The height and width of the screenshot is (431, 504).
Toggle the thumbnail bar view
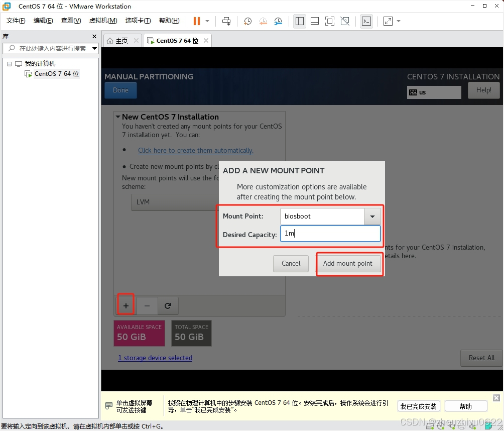315,21
